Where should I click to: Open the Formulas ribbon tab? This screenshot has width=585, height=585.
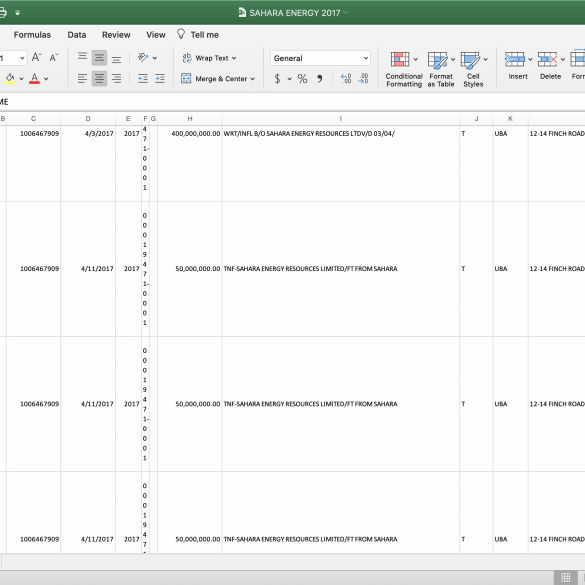[32, 35]
